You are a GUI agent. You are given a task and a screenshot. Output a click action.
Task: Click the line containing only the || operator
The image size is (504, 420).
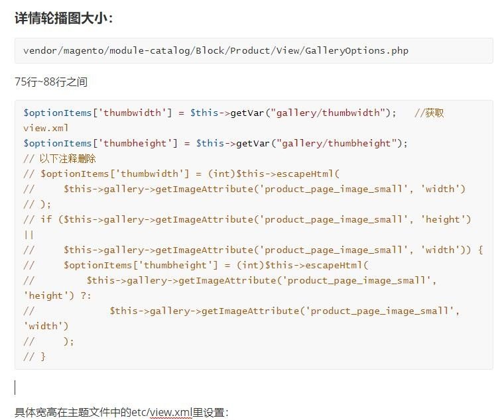[x=29, y=235]
